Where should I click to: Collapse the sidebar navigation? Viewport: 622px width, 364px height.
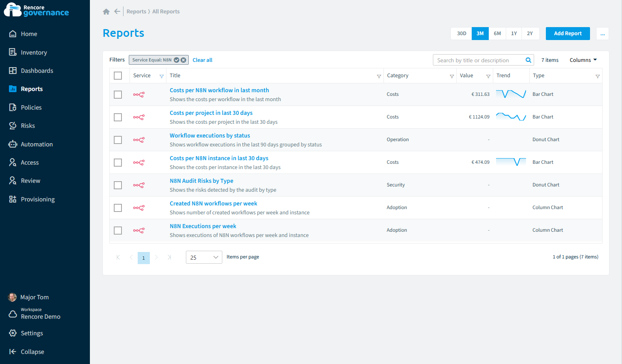[x=27, y=352]
